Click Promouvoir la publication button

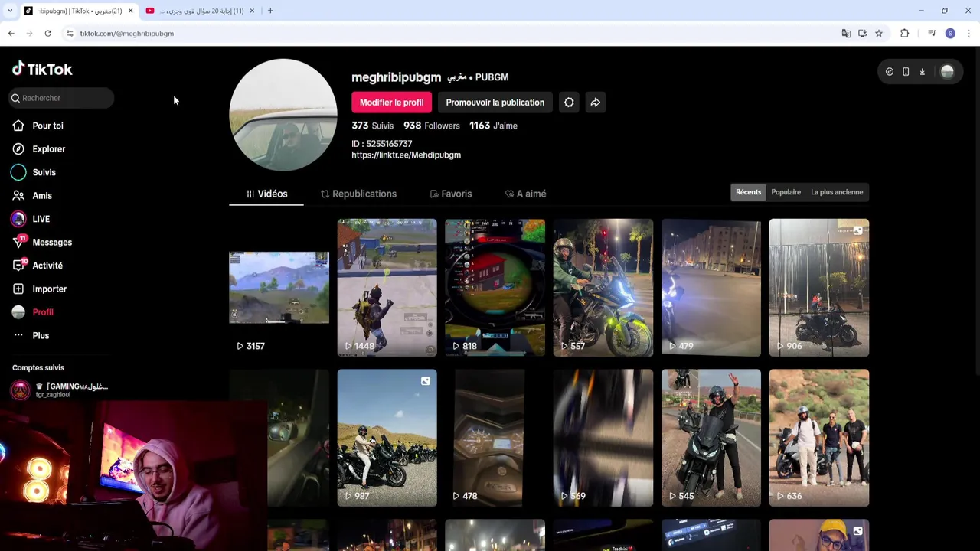(x=495, y=103)
